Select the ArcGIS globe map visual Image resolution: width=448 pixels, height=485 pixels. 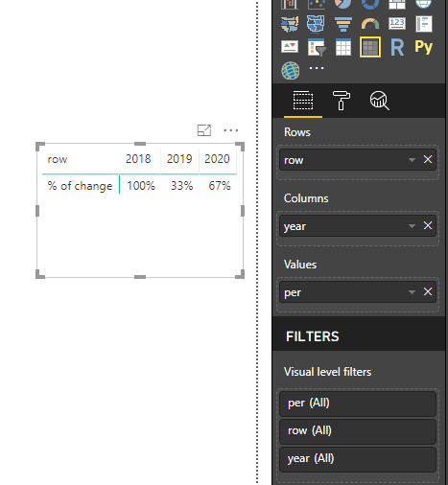click(291, 70)
